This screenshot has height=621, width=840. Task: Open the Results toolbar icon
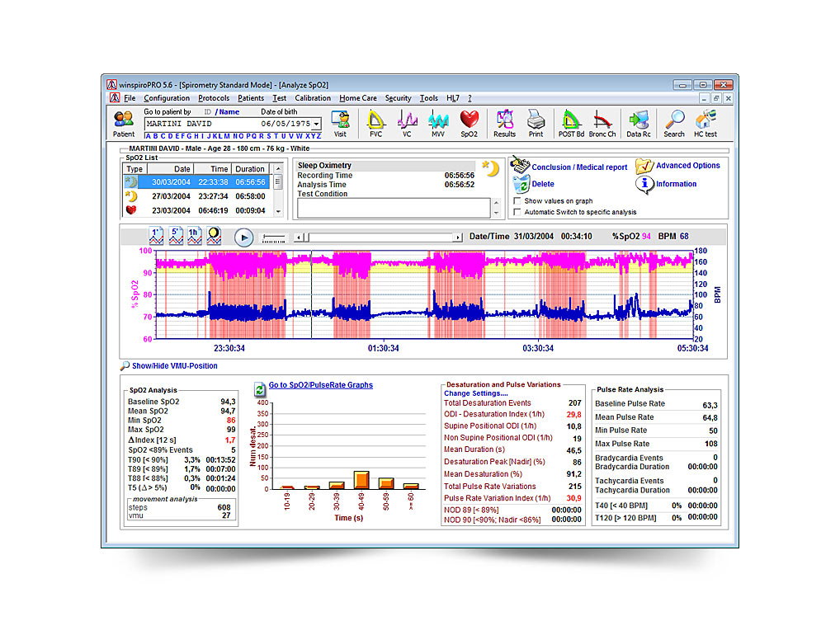(x=504, y=123)
